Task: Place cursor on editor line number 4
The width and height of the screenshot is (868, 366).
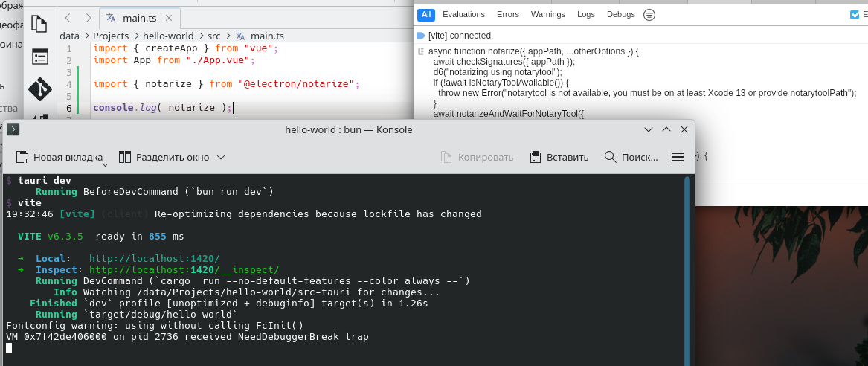Action: pos(68,84)
